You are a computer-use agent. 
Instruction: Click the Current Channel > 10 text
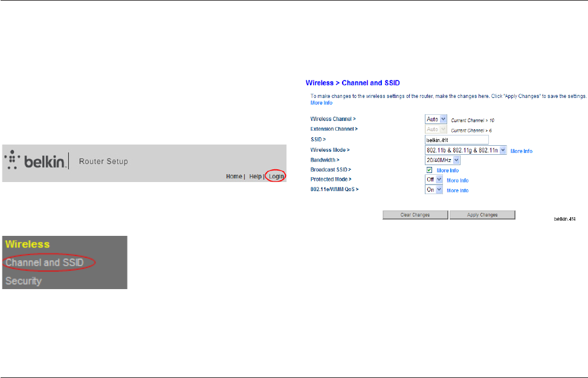pos(473,120)
